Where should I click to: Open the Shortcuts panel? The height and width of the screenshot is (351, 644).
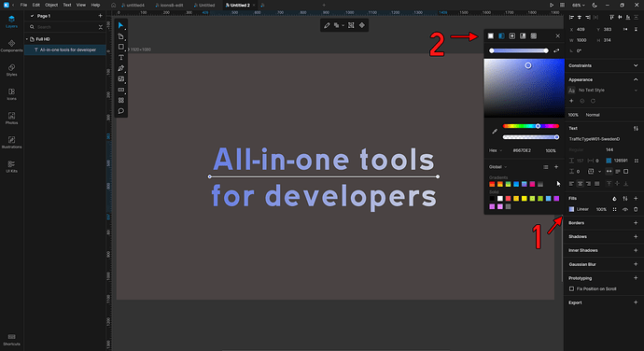pos(11,340)
